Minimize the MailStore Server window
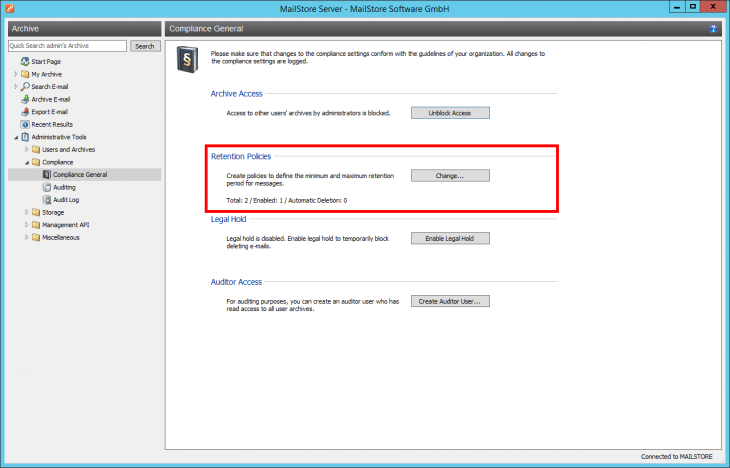Screen dimensions: 730x468 (677, 7)
